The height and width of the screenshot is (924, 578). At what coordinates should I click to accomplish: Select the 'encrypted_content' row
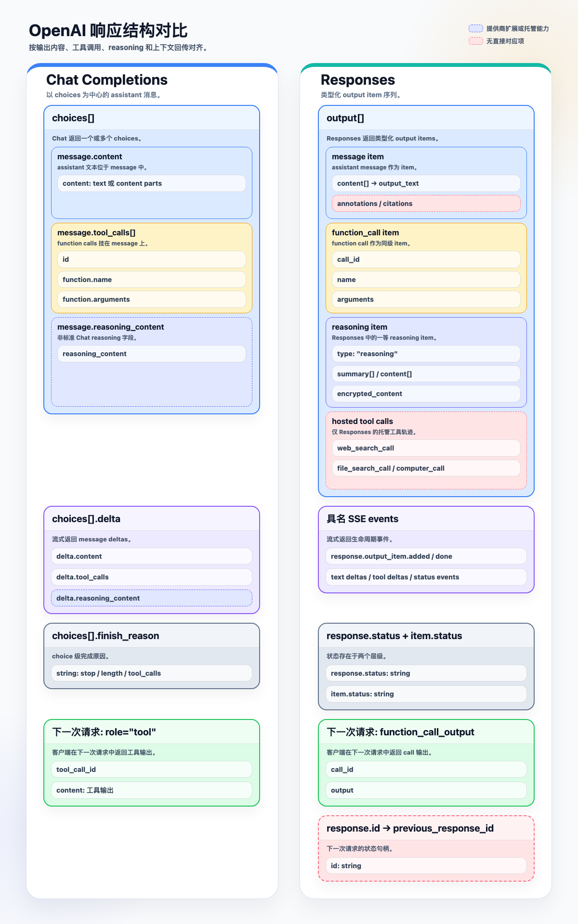click(x=426, y=394)
